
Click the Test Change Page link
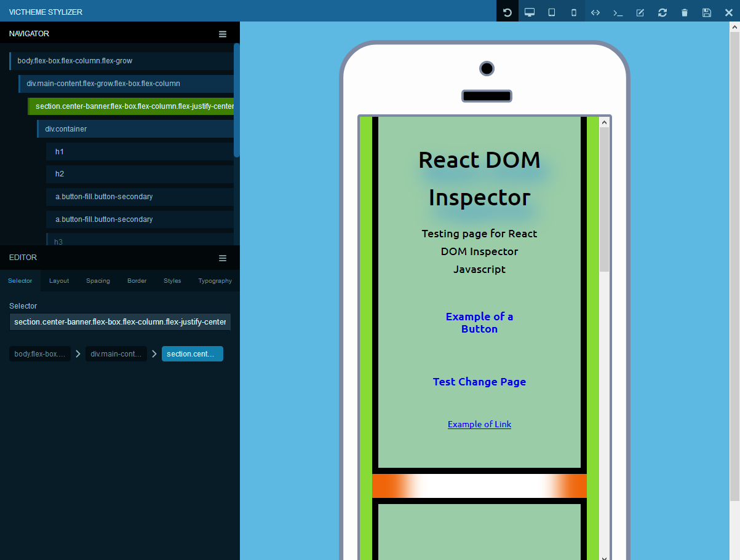[x=479, y=382]
